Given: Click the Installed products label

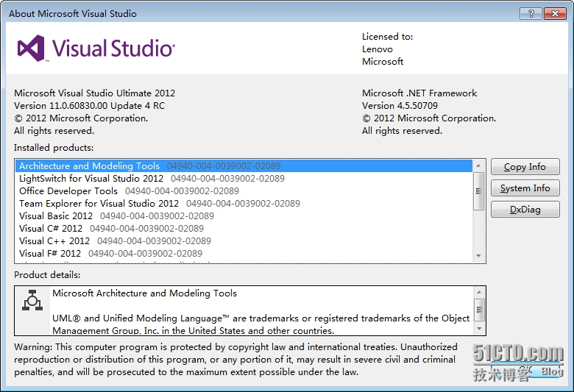Looking at the screenshot, I should 54,148.
